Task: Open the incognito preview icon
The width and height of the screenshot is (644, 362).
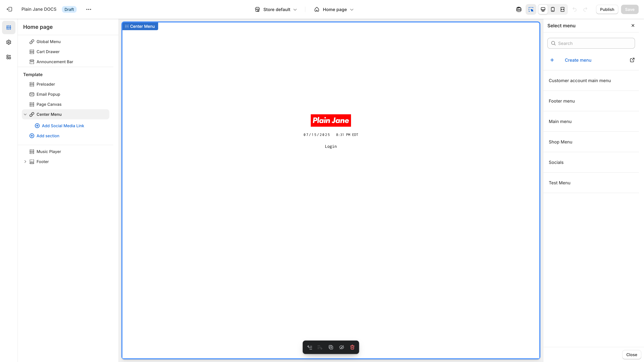Action: [x=519, y=9]
